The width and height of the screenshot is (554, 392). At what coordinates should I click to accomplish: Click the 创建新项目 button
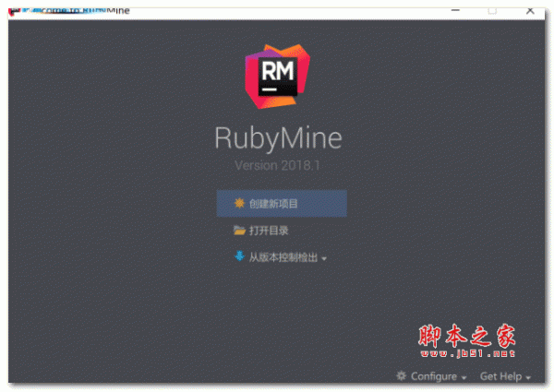pos(282,204)
